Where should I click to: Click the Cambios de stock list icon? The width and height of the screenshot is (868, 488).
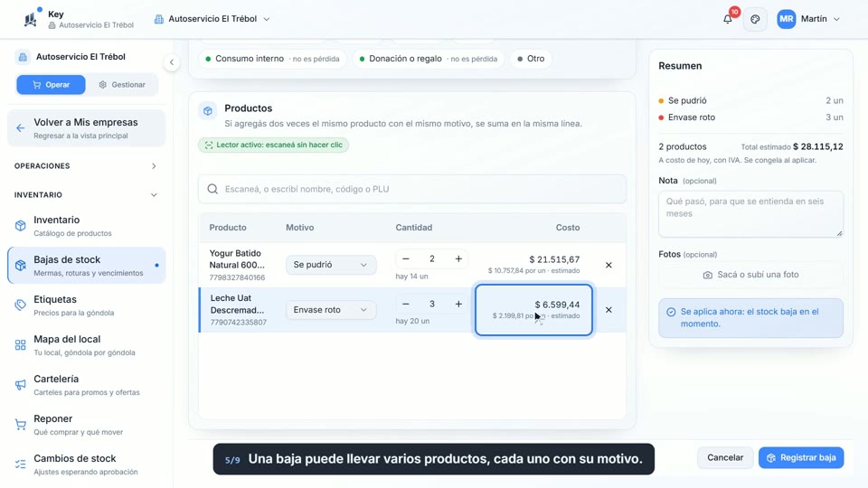click(x=21, y=465)
